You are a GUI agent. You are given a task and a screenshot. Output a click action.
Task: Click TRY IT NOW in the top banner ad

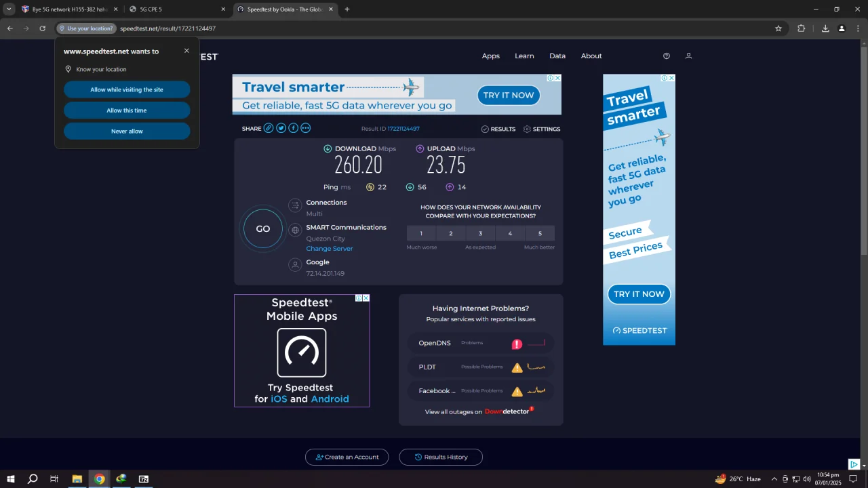coord(509,95)
